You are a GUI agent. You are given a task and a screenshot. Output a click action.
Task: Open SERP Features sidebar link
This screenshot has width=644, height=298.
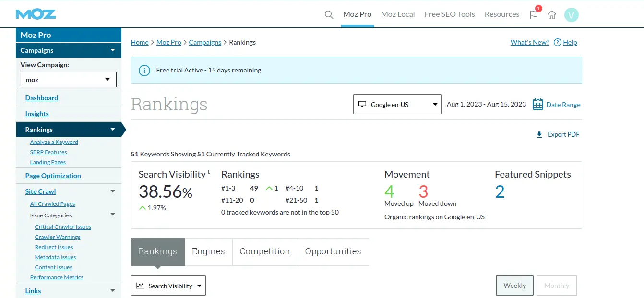click(x=48, y=152)
